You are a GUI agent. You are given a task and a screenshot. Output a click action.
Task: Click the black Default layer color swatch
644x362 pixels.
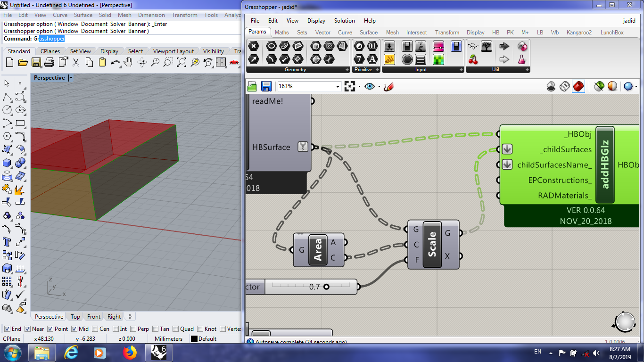pos(194,339)
